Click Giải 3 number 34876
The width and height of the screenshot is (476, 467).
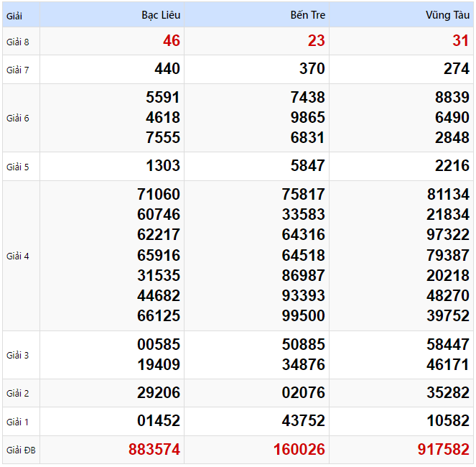304,365
